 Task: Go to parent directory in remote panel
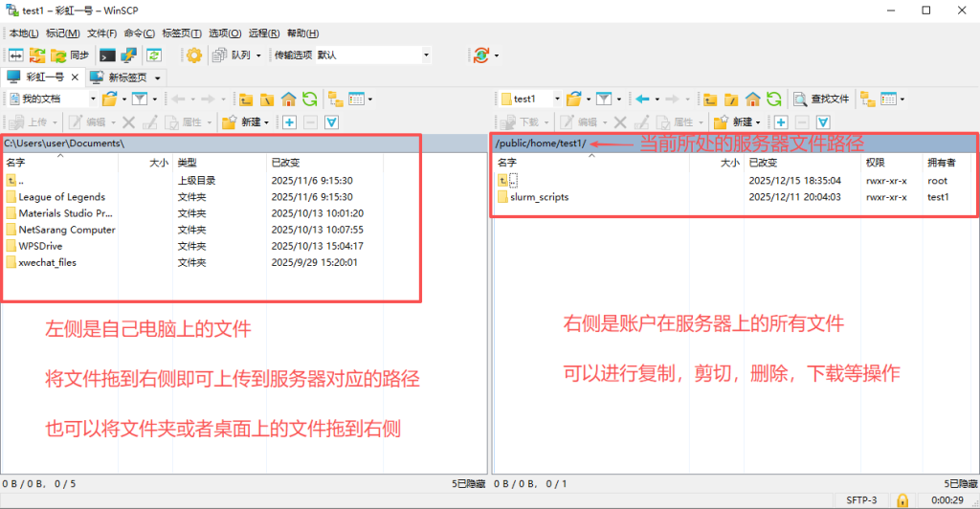[710, 99]
